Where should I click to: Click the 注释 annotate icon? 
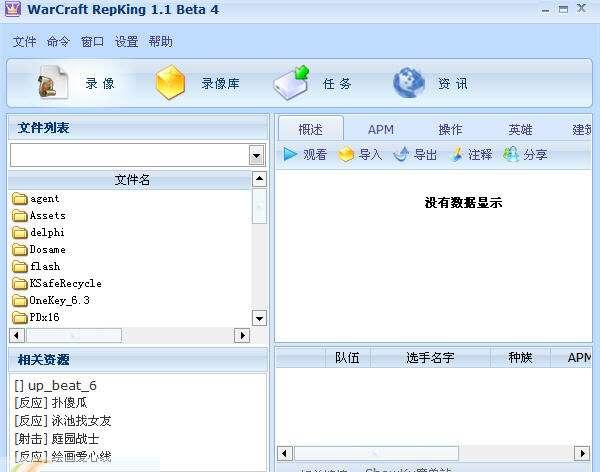click(x=456, y=154)
